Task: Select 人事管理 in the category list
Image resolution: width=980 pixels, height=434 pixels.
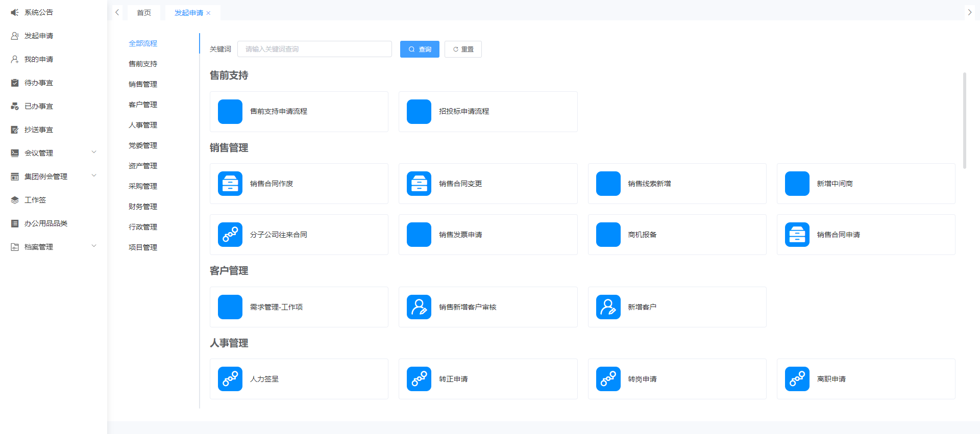Action: (x=143, y=125)
